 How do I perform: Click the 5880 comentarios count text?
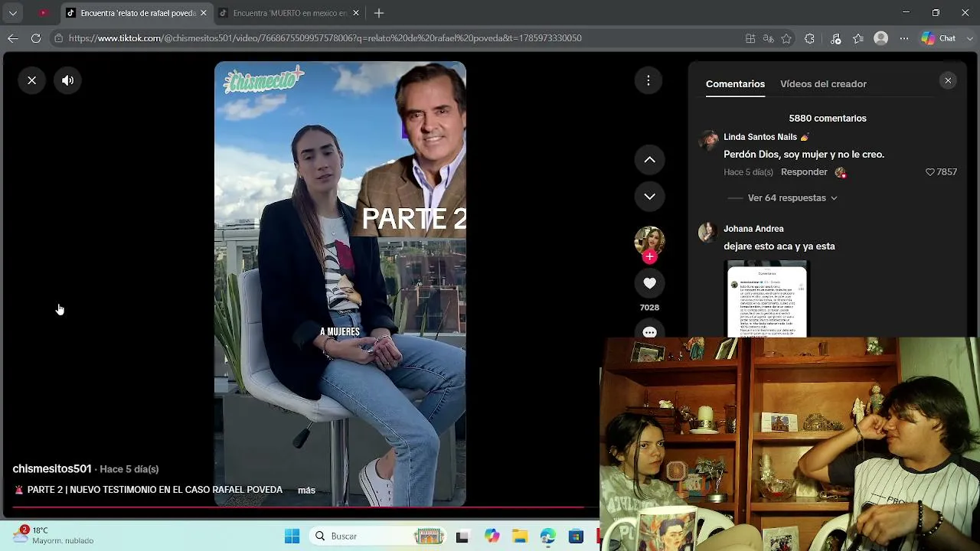(x=828, y=119)
